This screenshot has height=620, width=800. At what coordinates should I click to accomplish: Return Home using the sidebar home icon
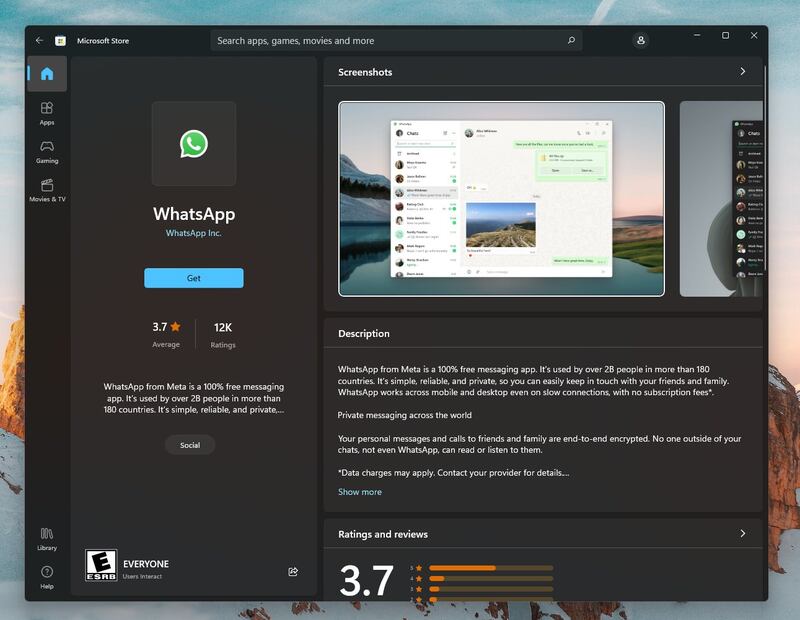coord(44,72)
